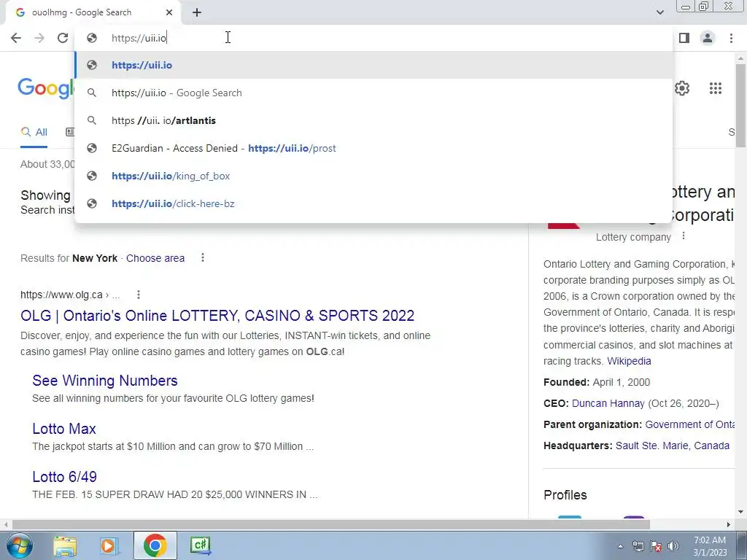Open the tab search chevron
The image size is (747, 560).
pos(659,12)
